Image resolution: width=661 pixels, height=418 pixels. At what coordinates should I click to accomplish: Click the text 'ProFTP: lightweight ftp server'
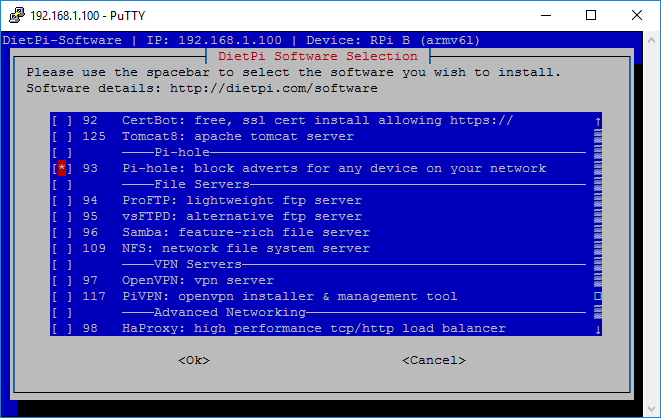click(242, 201)
